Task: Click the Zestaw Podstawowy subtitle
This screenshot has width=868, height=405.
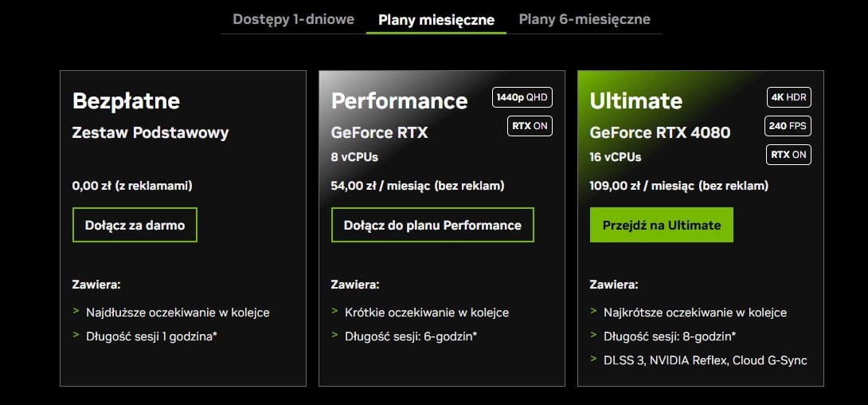Action: pos(151,133)
